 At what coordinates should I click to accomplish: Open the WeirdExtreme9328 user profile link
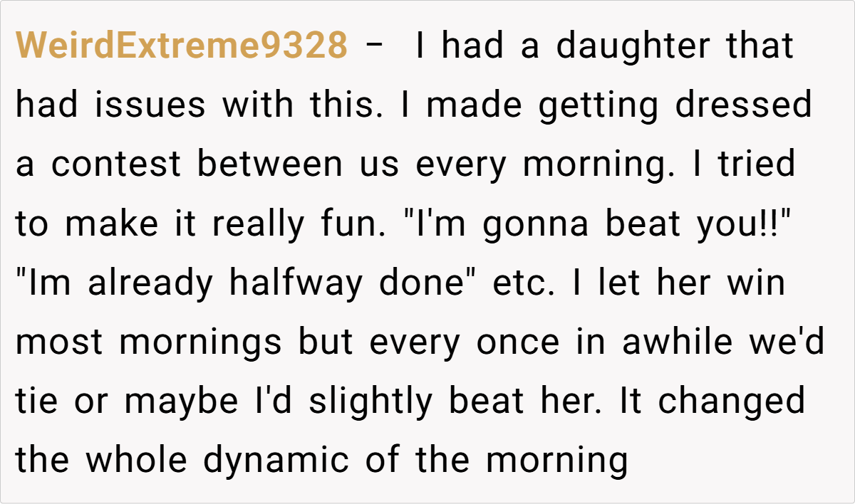pos(181,46)
